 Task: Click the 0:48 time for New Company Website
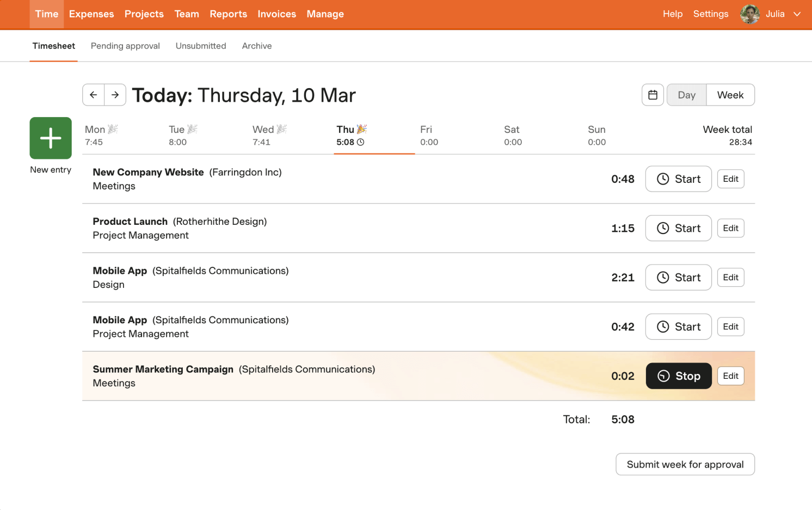[623, 179]
